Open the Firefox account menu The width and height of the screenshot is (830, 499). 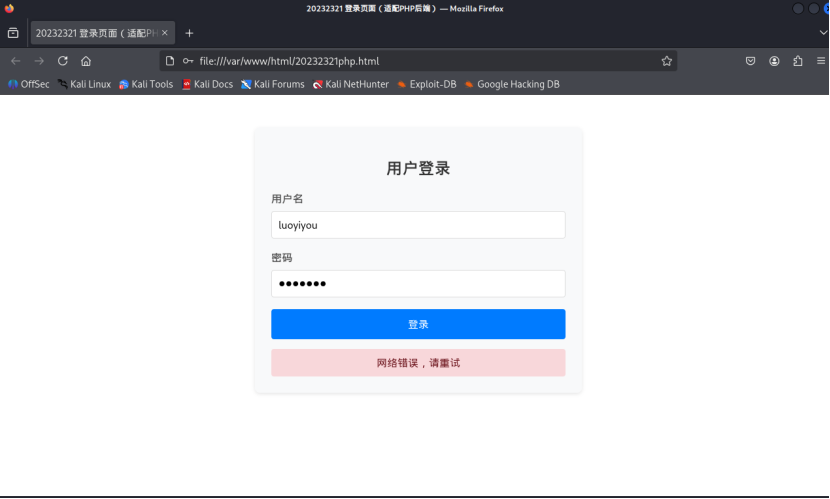click(774, 61)
